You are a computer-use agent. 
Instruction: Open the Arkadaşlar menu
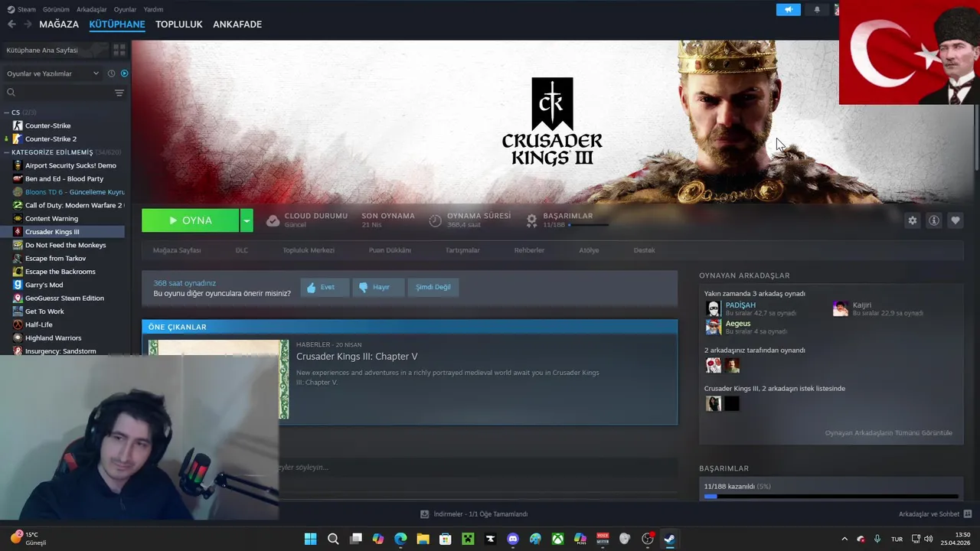92,9
